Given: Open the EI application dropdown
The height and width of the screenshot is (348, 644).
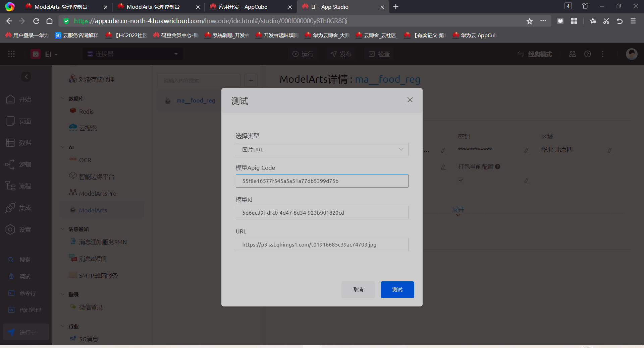Looking at the screenshot, I should [x=44, y=54].
